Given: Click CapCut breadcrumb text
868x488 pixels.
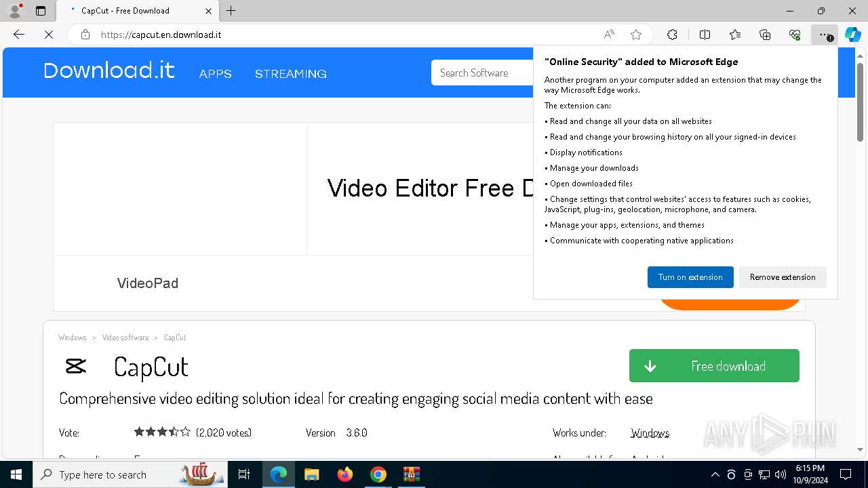Looking at the screenshot, I should (175, 338).
